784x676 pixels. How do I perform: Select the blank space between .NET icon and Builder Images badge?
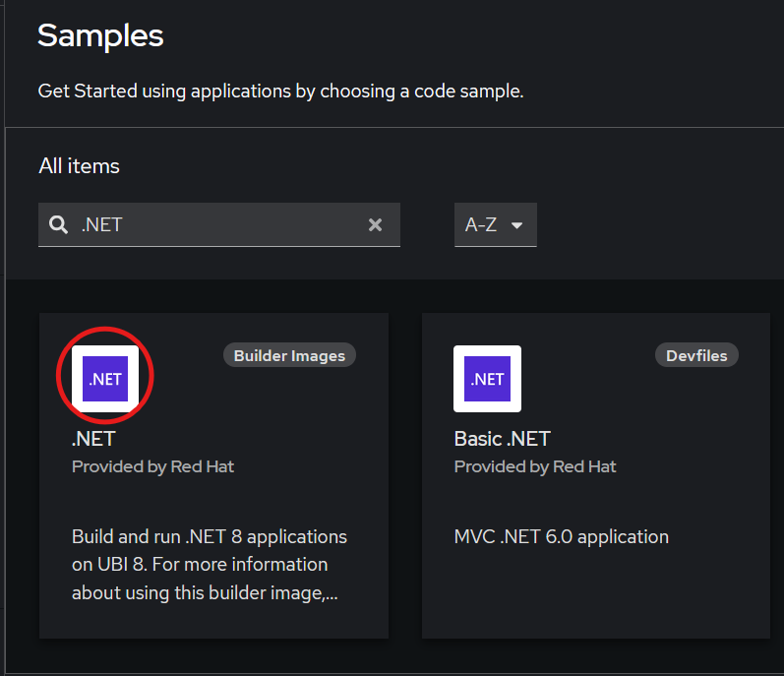tap(187, 379)
